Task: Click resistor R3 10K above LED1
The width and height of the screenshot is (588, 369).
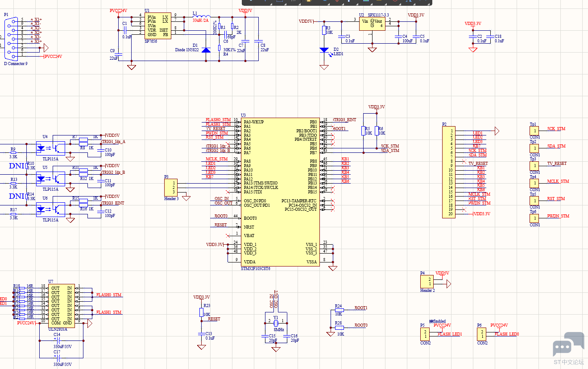Action: point(324,30)
